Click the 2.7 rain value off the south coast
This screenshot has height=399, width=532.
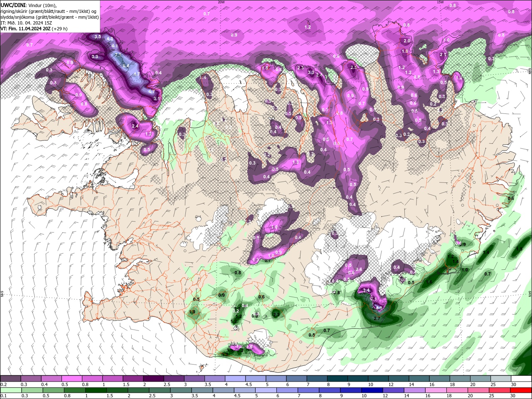[x=377, y=318]
